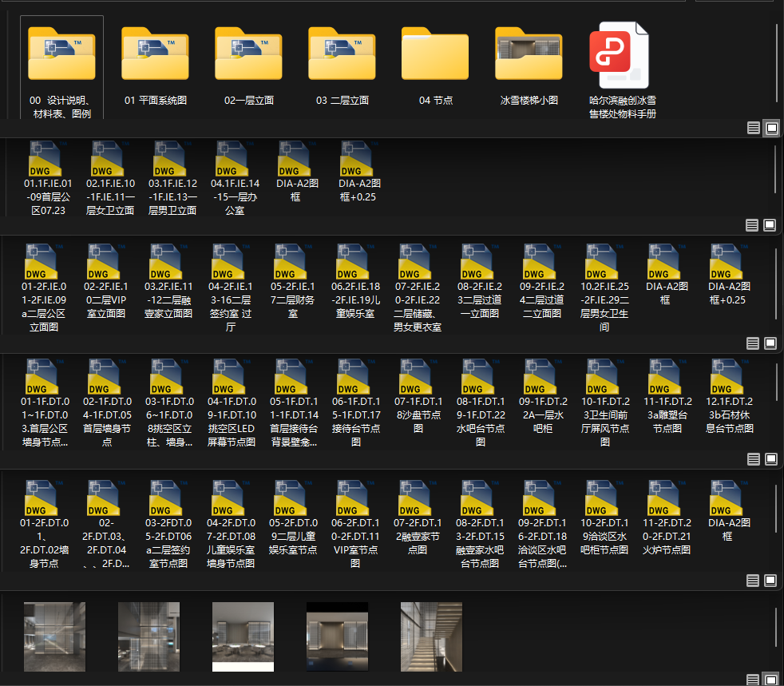
Task: Select DWG file 01.1F.IE.01-09首层公区07.23
Action: pos(48,179)
